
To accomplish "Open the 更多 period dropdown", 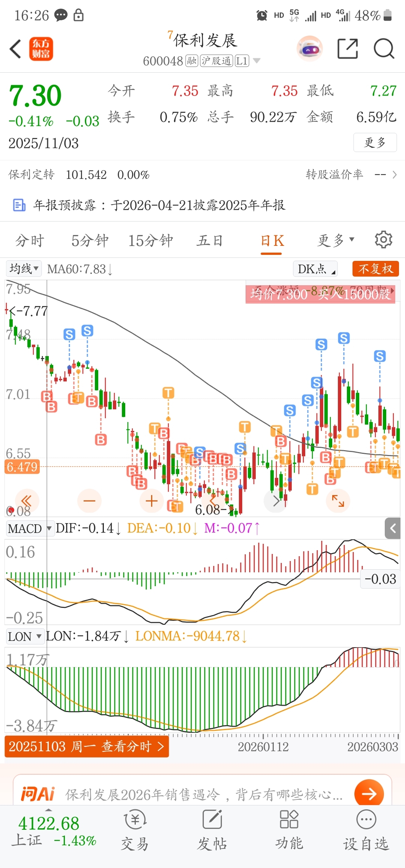I will (x=336, y=240).
